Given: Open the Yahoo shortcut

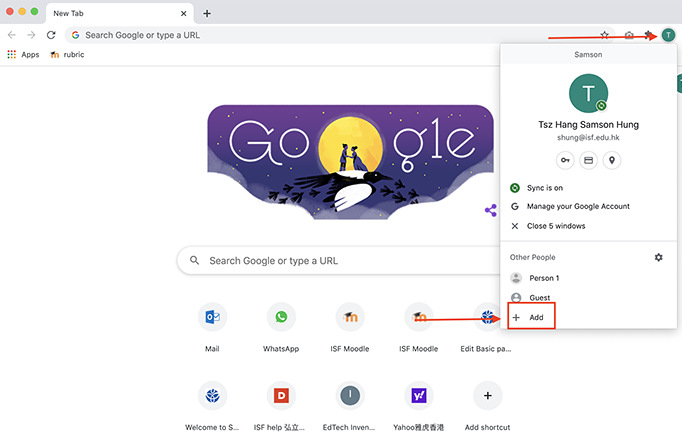Looking at the screenshot, I should click(x=419, y=406).
